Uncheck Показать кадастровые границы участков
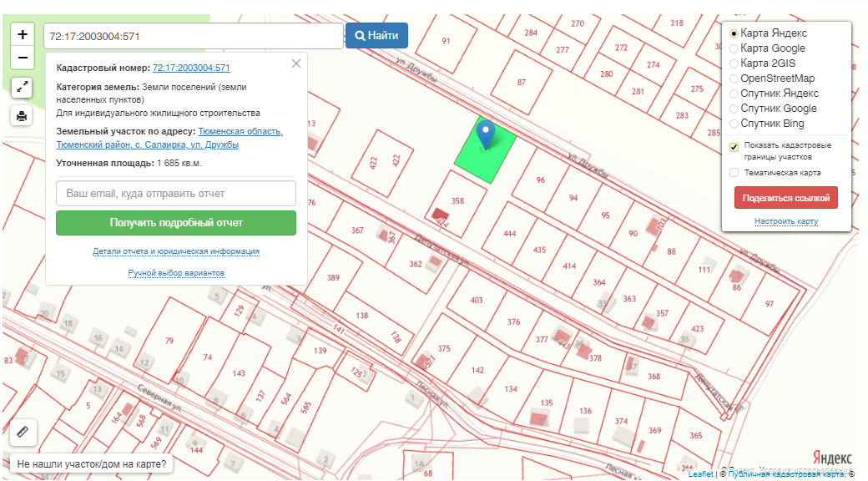 tap(734, 147)
